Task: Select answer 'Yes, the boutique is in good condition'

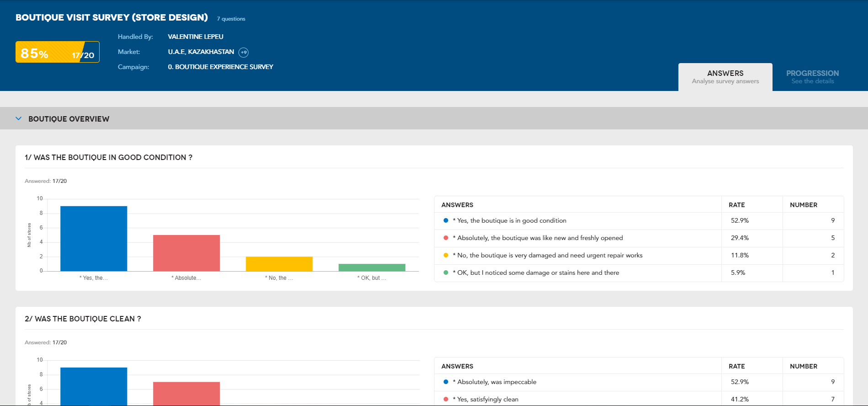Action: 509,220
